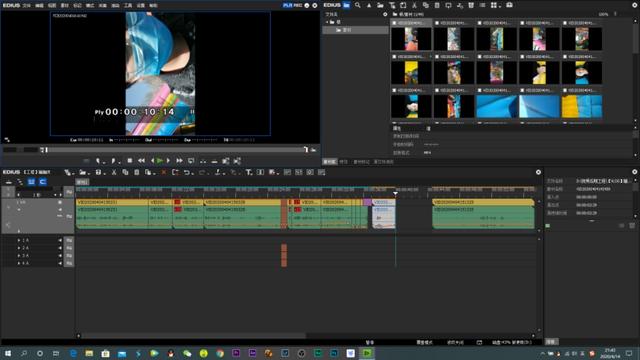Click the Play button in the player

pyautogui.click(x=160, y=161)
